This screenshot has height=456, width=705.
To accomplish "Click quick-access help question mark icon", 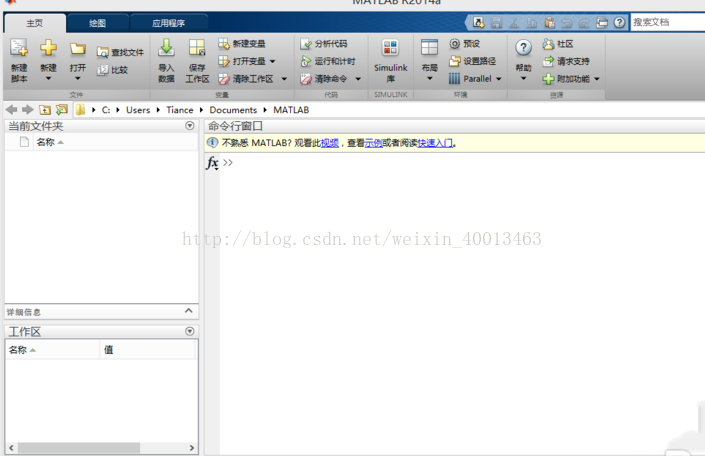I will pos(619,22).
